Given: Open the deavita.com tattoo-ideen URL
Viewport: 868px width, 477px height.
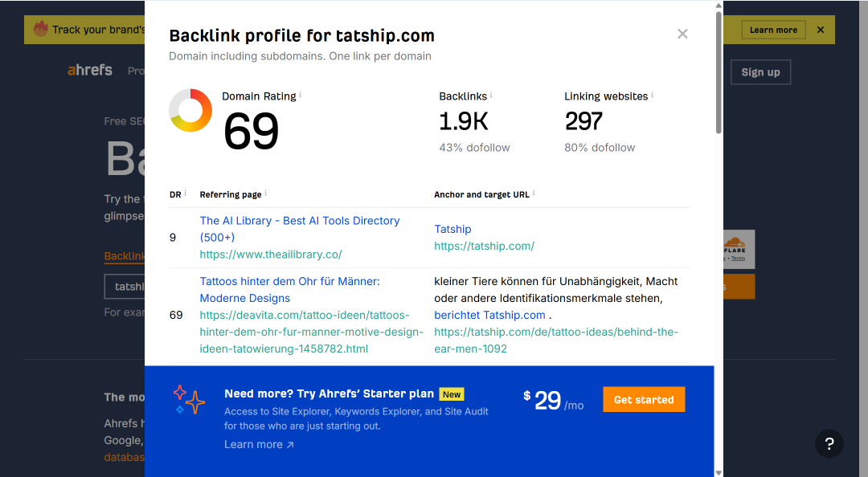Looking at the screenshot, I should tap(311, 332).
